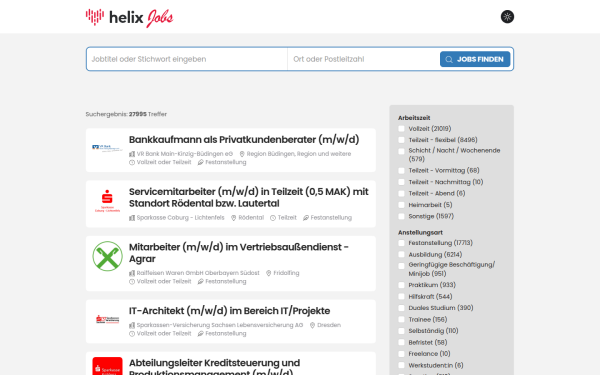Focus the Jobtitel oder Stichwort field
The image size is (600, 375).
tap(187, 59)
